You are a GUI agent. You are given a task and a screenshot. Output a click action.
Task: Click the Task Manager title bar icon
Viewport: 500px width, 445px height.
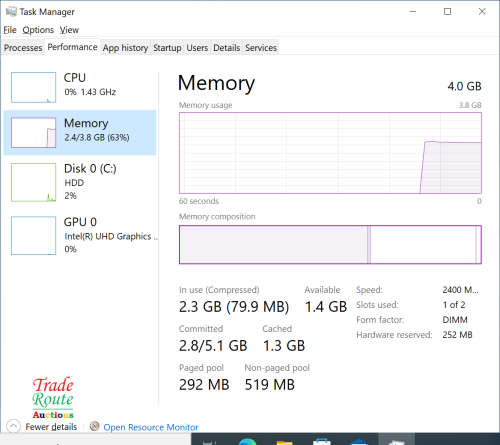11,12
